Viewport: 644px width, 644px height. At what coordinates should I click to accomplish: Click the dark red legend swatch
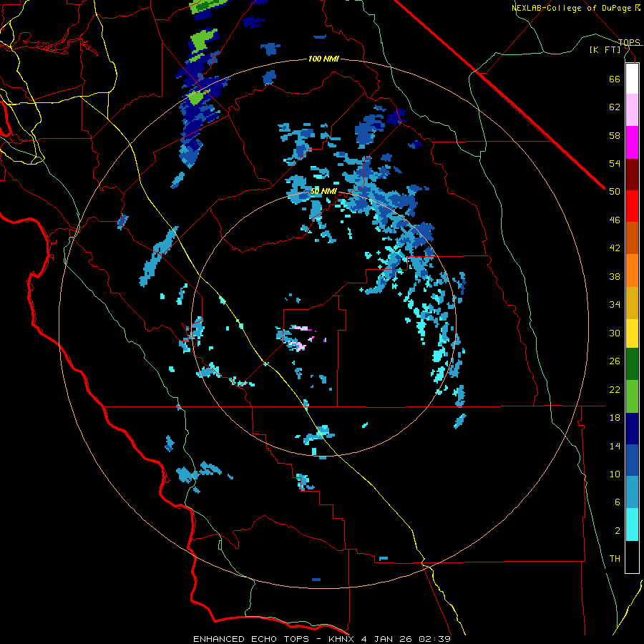point(632,175)
